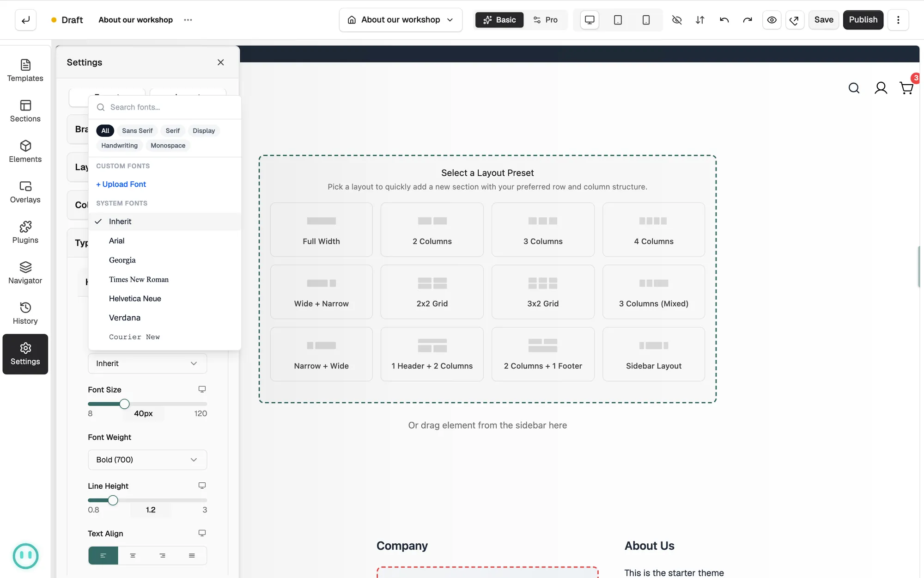This screenshot has width=924, height=578.
Task: Open the Elements panel
Action: (25, 152)
